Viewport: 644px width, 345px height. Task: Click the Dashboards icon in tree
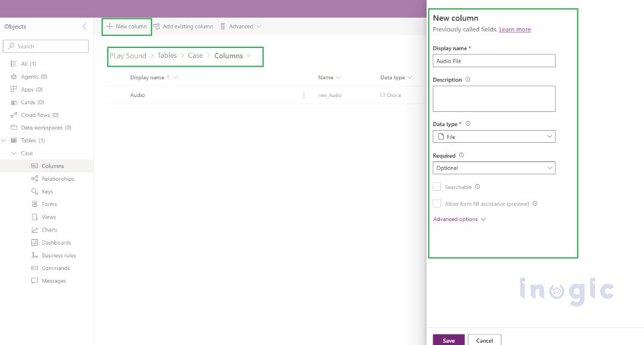[x=35, y=242]
